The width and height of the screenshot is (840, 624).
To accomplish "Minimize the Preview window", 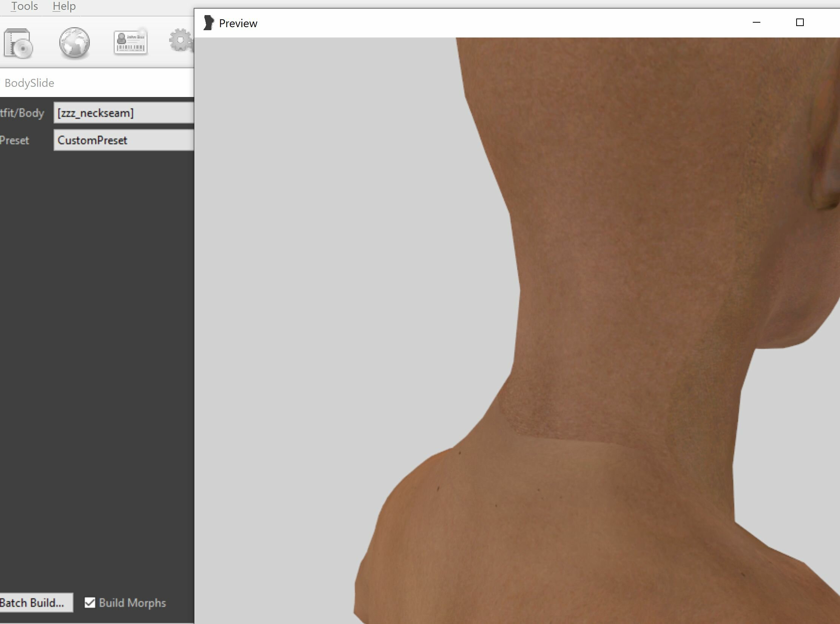I will (756, 23).
